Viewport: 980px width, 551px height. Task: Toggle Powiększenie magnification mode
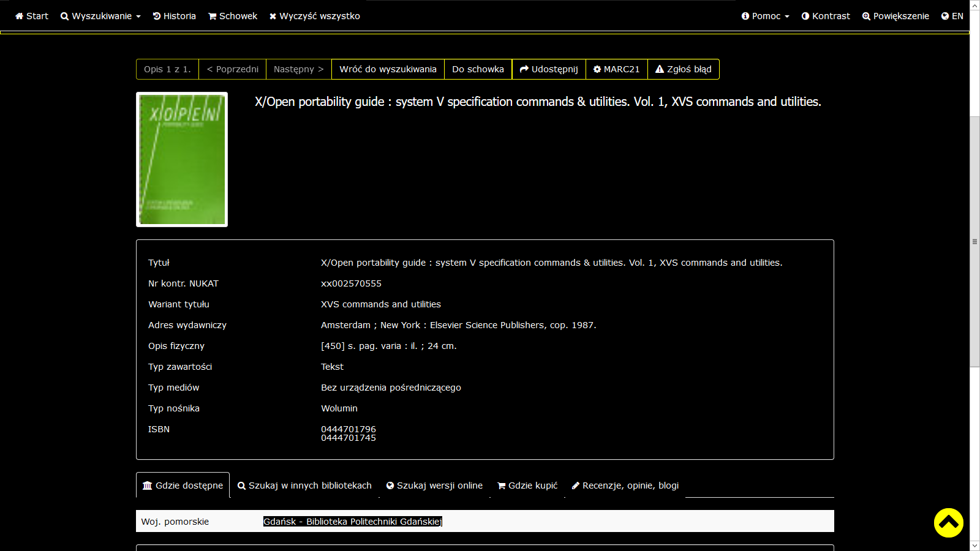click(895, 17)
